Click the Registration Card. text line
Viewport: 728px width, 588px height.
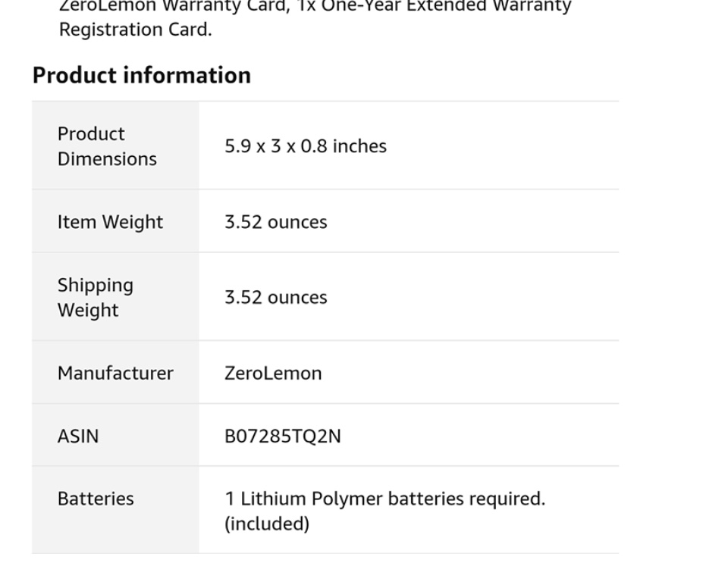click(135, 30)
